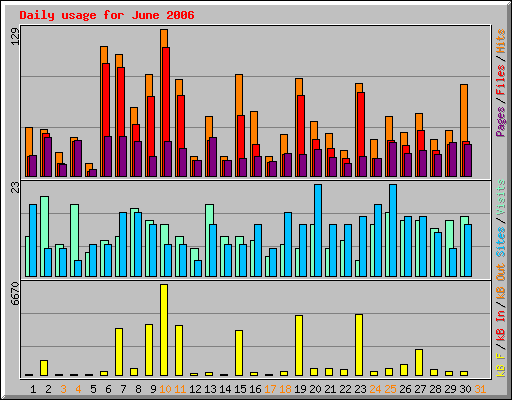Click the tall blue sites bar for day 20
This screenshot has height=400, width=512.
(318, 230)
